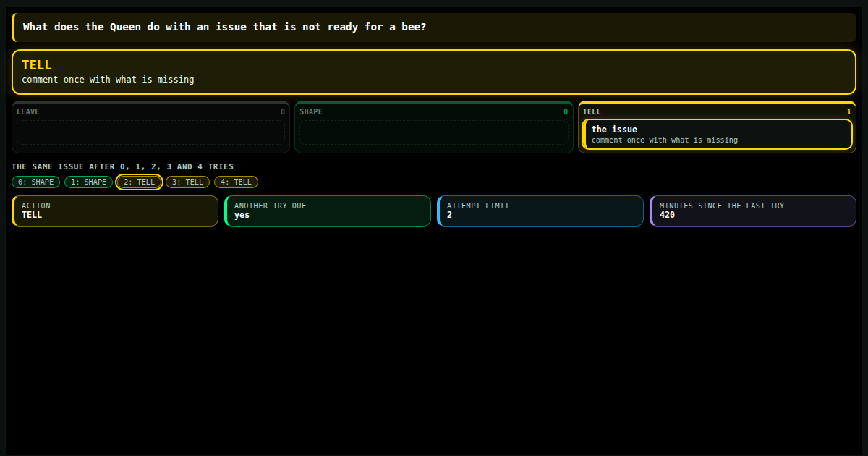Click the SHAPE column's count of 0
Viewport: 868px width, 456px height.
(566, 112)
